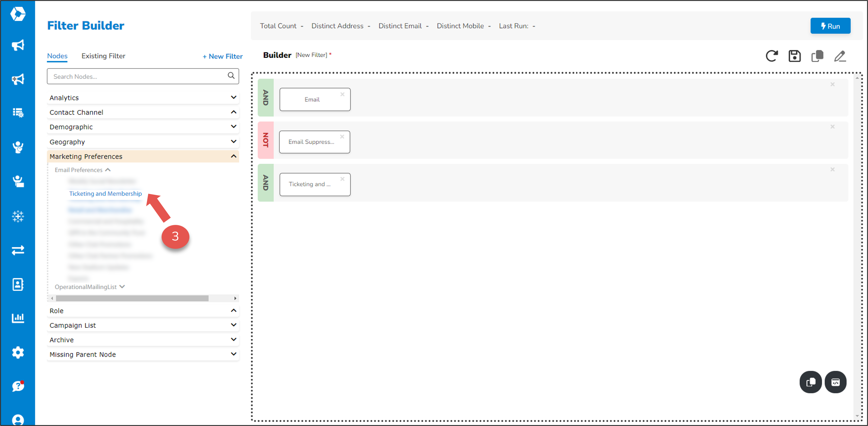The image size is (868, 426).
Task: Open the Save filter icon
Action: click(x=795, y=56)
